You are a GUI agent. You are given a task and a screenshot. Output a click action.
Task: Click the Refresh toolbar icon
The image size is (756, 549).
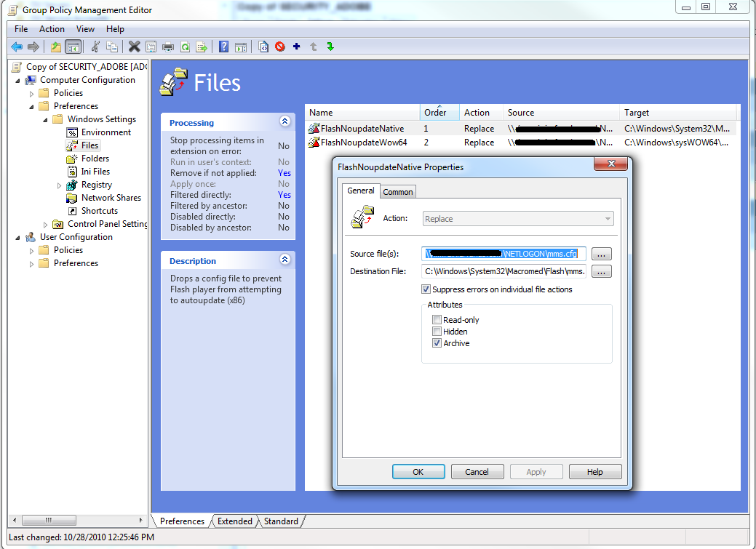185,47
